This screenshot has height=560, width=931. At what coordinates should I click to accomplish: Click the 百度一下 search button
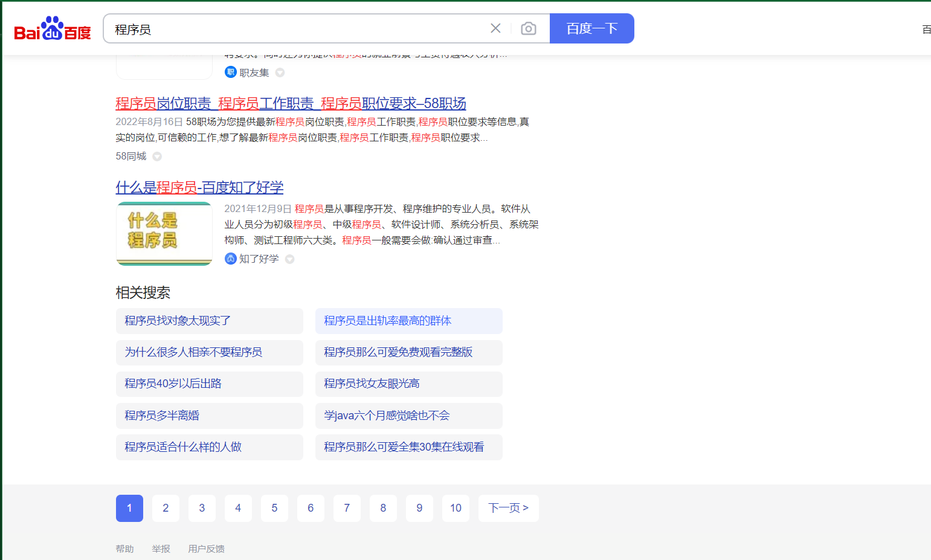point(592,28)
